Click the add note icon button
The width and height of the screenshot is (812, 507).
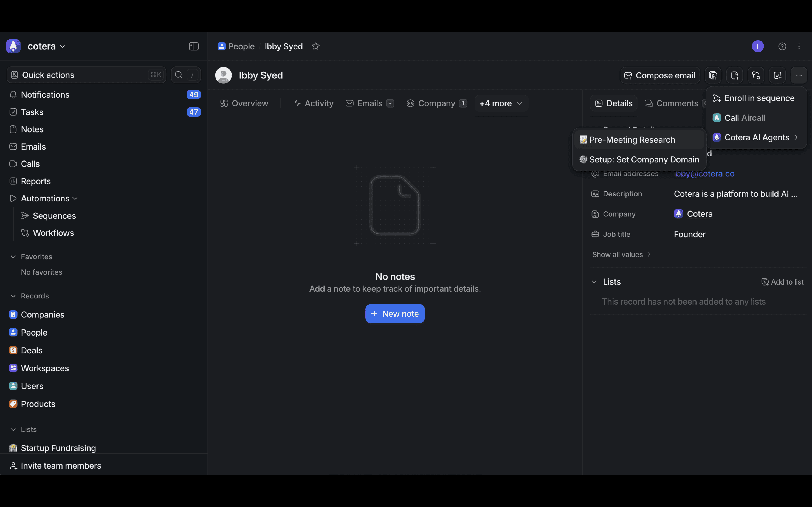click(x=734, y=75)
